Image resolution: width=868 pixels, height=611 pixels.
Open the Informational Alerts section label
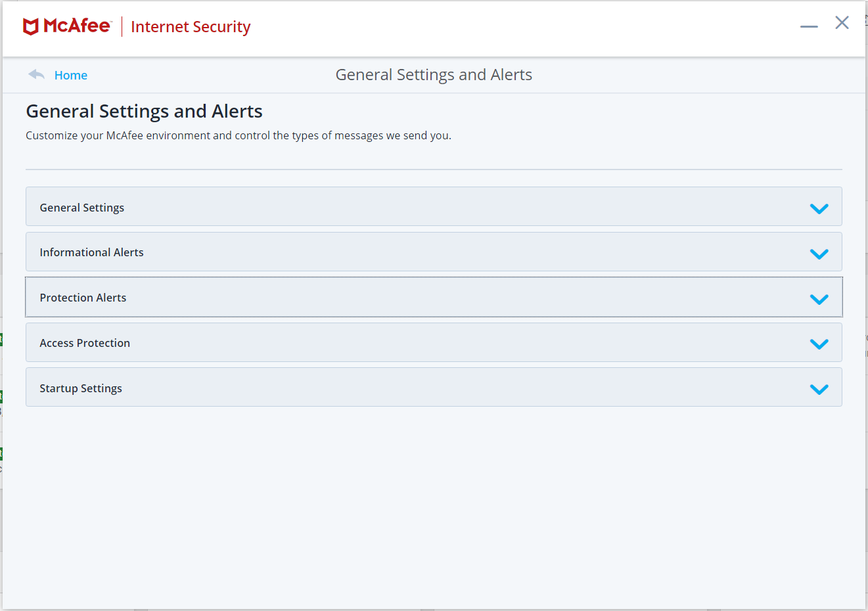(91, 252)
